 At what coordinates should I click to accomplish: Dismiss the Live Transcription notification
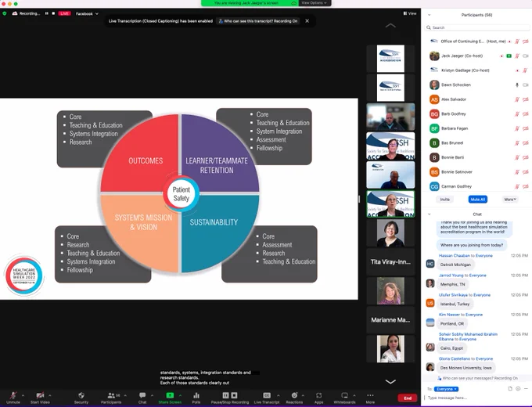coord(307,21)
